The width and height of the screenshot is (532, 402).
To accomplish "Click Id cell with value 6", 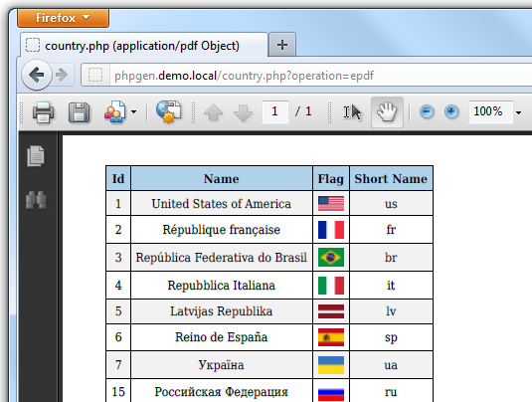I will click(118, 337).
